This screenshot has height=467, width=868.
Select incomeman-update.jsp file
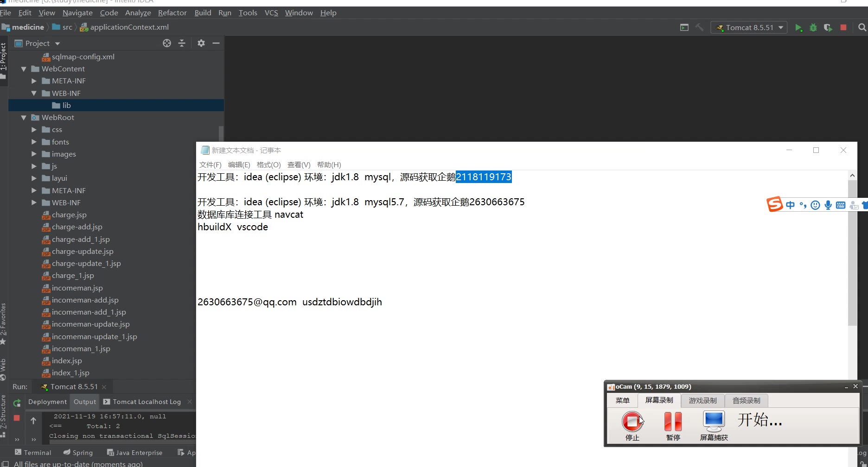(x=90, y=324)
